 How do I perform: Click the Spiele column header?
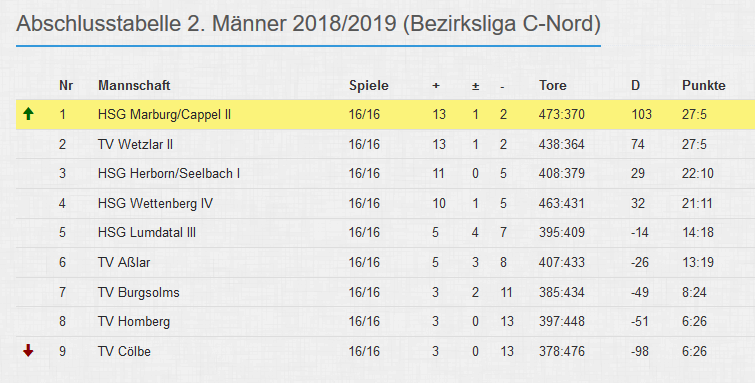[369, 86]
